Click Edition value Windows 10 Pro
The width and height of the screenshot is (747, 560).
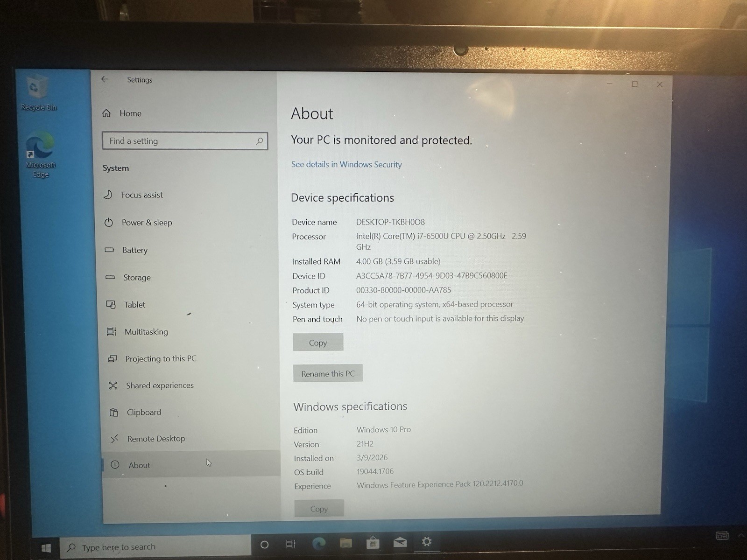(x=384, y=429)
